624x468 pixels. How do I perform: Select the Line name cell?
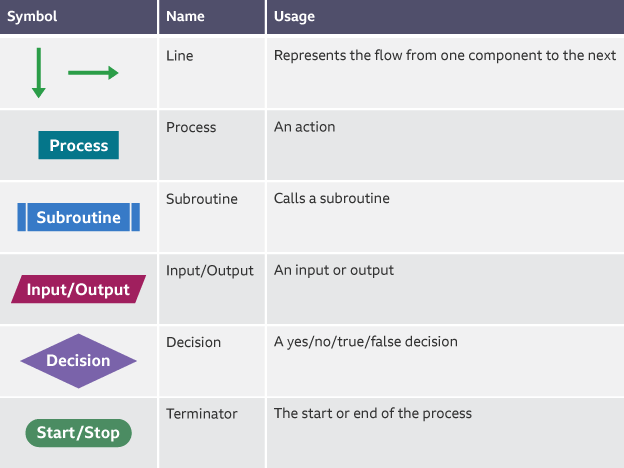(x=180, y=56)
